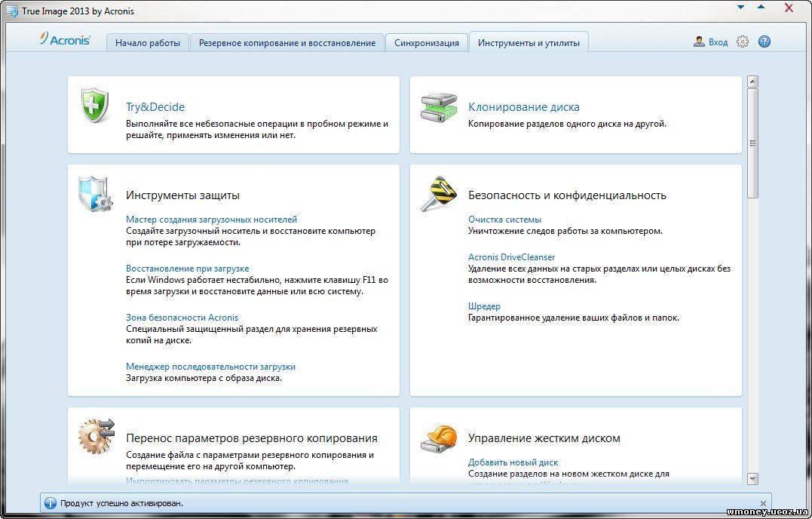Open the Try&Decide tool link
The image size is (812, 519).
(x=155, y=106)
